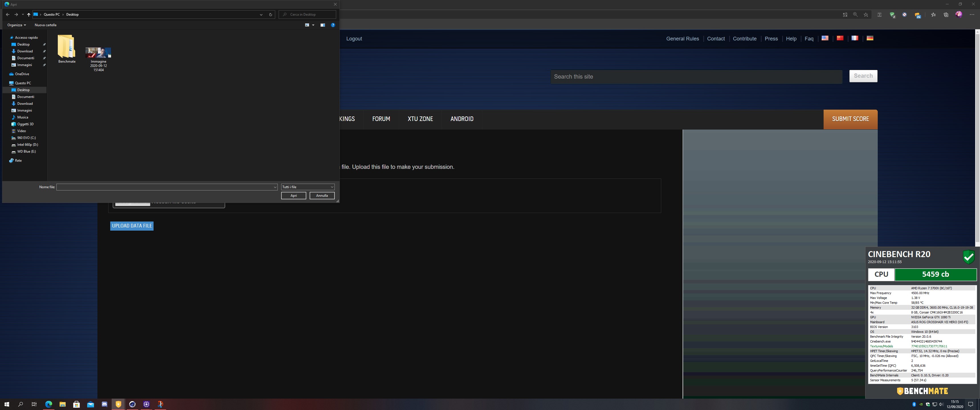Open the dialog help question mark
Image resolution: width=980 pixels, height=410 pixels.
click(x=333, y=25)
